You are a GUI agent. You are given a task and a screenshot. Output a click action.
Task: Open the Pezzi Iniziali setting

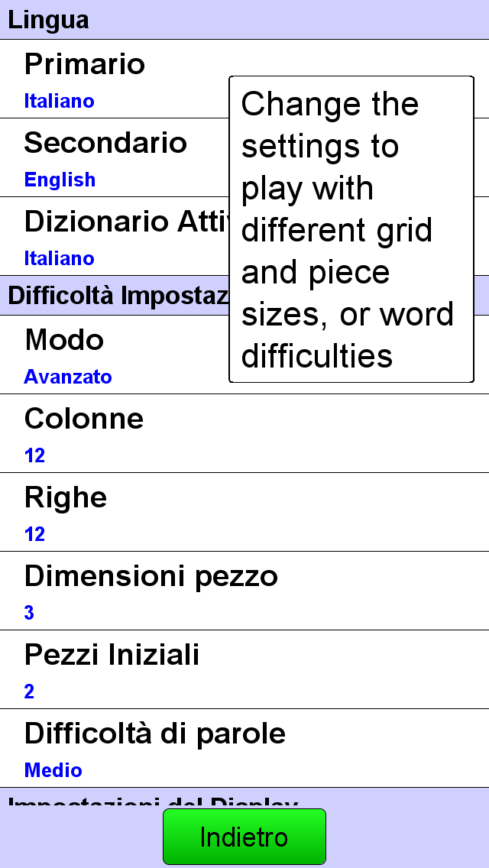[244, 669]
